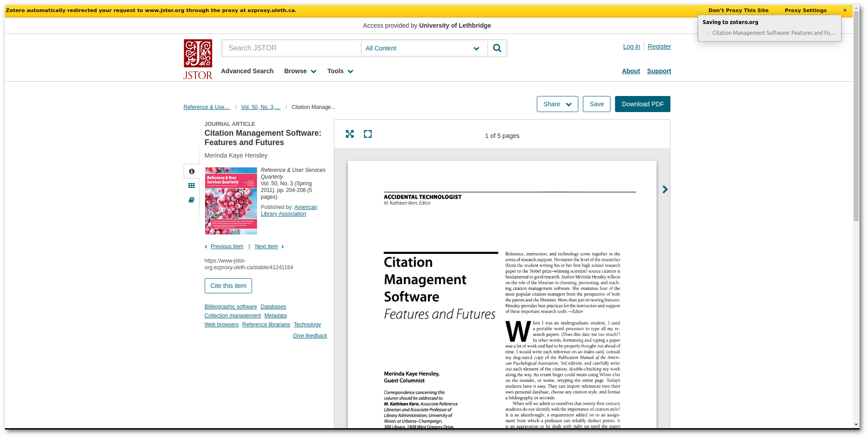Open the Web browsers topic link
This screenshot has width=868, height=438.
221,325
